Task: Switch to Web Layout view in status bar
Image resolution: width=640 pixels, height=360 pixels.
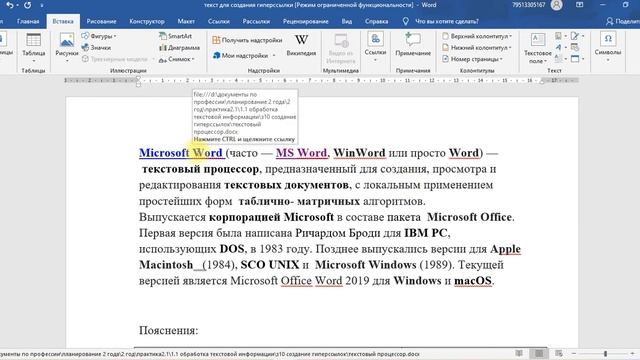Action: tap(559, 353)
